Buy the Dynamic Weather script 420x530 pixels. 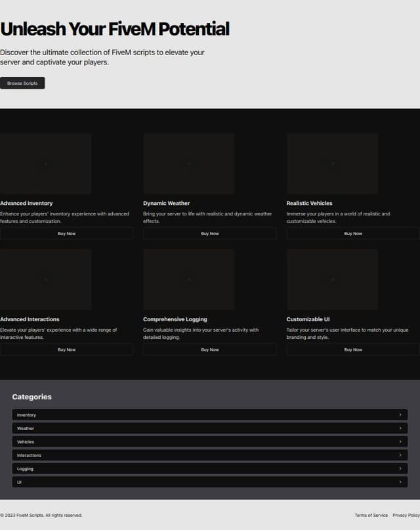point(209,234)
